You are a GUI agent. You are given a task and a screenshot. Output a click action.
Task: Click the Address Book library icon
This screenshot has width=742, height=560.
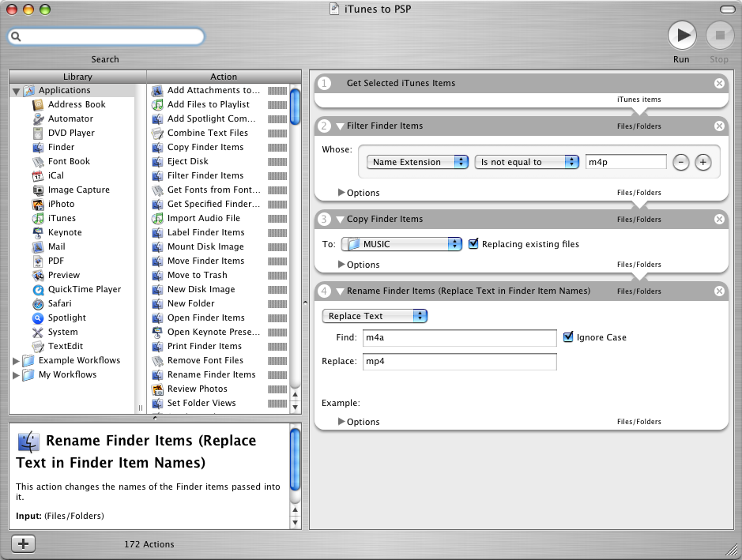tap(38, 104)
